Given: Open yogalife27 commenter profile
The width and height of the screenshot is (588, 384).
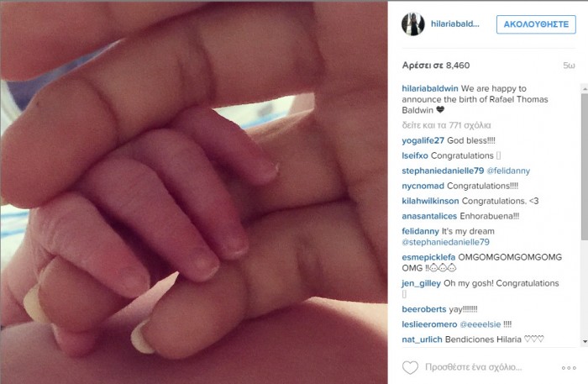Looking at the screenshot, I should click(423, 140).
